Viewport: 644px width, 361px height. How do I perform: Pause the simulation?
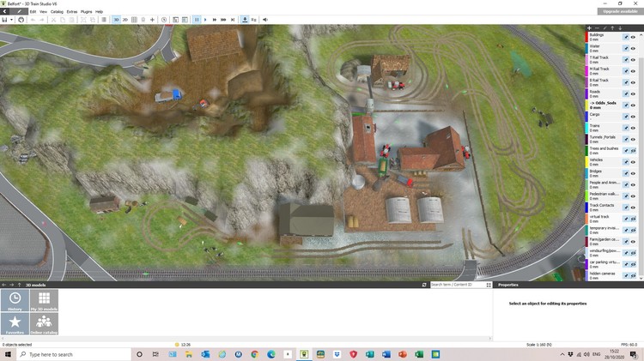[197, 19]
